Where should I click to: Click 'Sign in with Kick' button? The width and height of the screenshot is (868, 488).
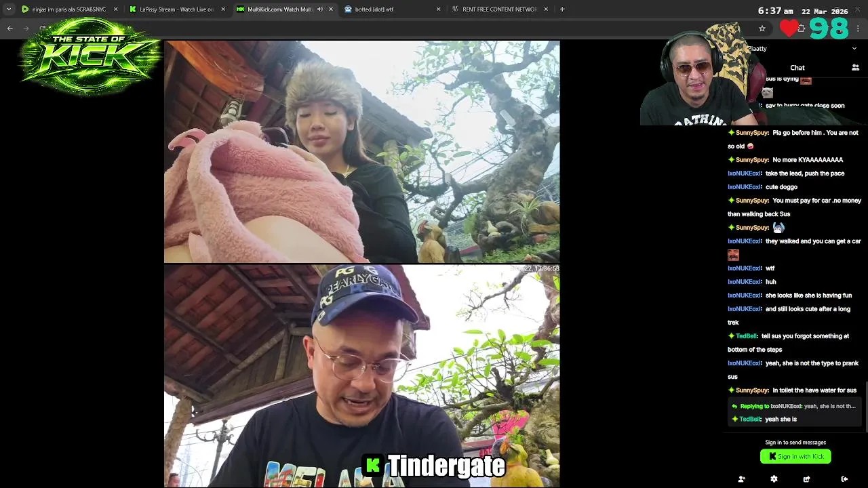(795, 456)
